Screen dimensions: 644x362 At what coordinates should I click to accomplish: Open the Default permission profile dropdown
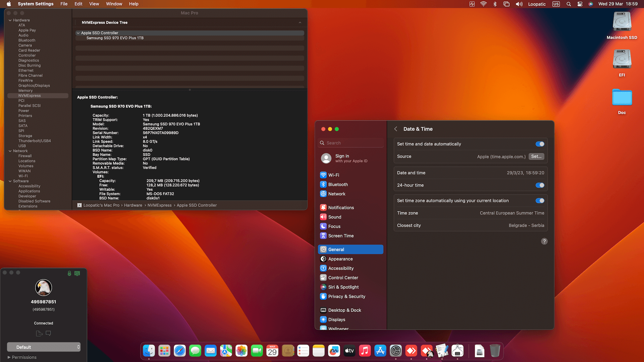(x=44, y=347)
